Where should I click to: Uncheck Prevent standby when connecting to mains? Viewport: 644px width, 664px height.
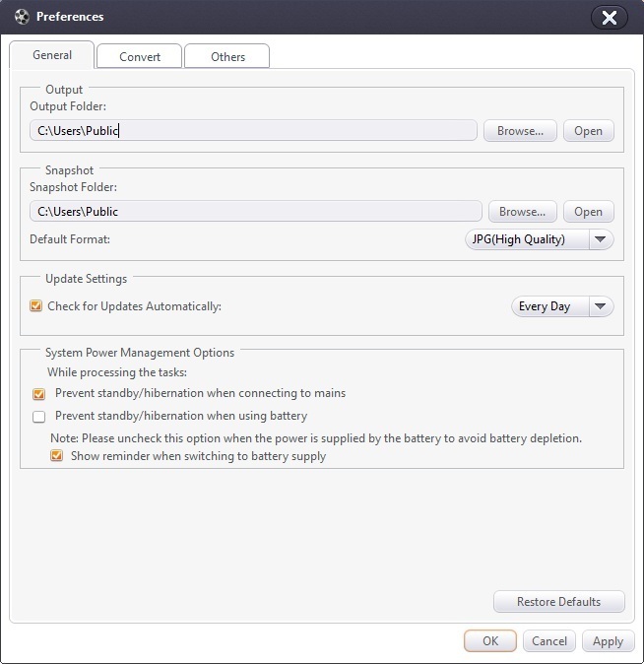point(39,393)
